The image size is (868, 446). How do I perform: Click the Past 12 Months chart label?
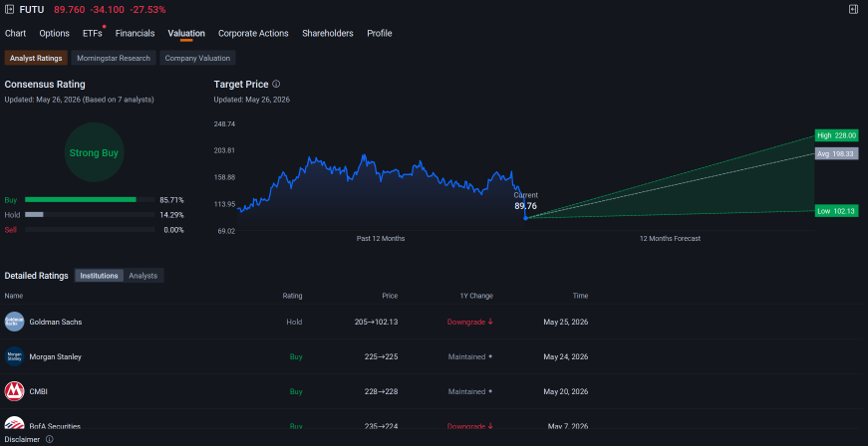pos(381,238)
